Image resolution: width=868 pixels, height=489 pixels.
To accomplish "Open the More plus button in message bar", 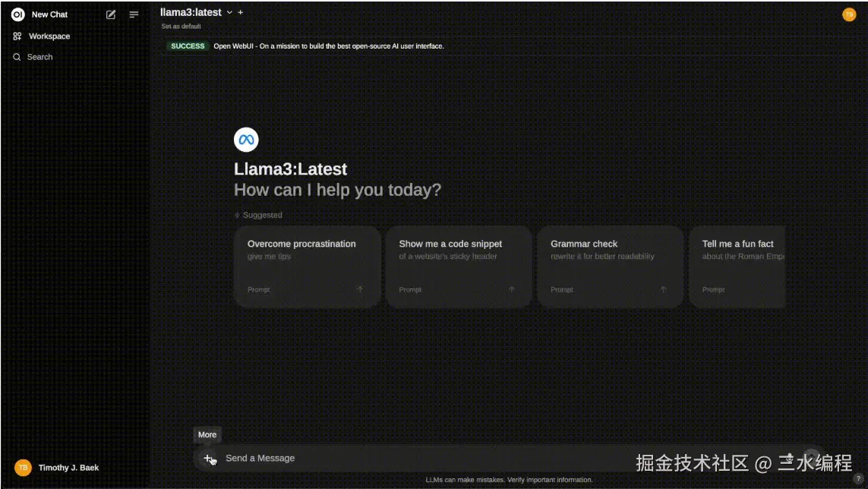I will (x=207, y=458).
